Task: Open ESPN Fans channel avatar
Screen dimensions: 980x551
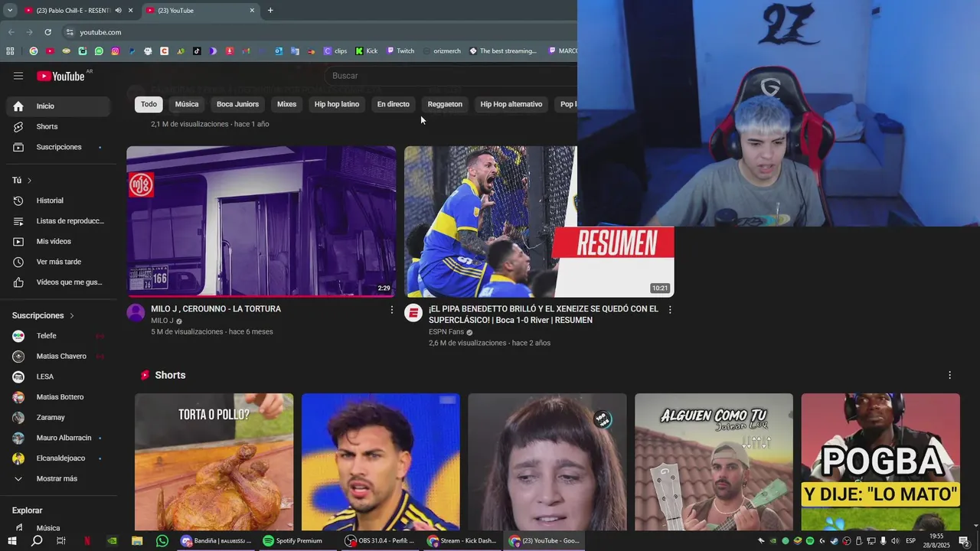Action: click(413, 312)
